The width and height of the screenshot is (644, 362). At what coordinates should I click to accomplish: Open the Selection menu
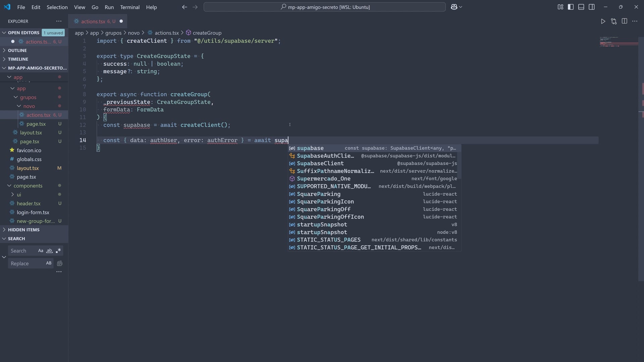point(57,7)
